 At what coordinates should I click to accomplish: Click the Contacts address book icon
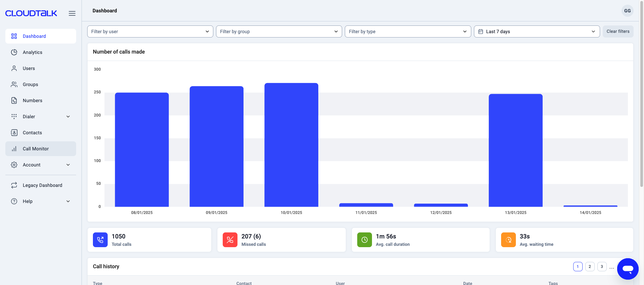[14, 133]
